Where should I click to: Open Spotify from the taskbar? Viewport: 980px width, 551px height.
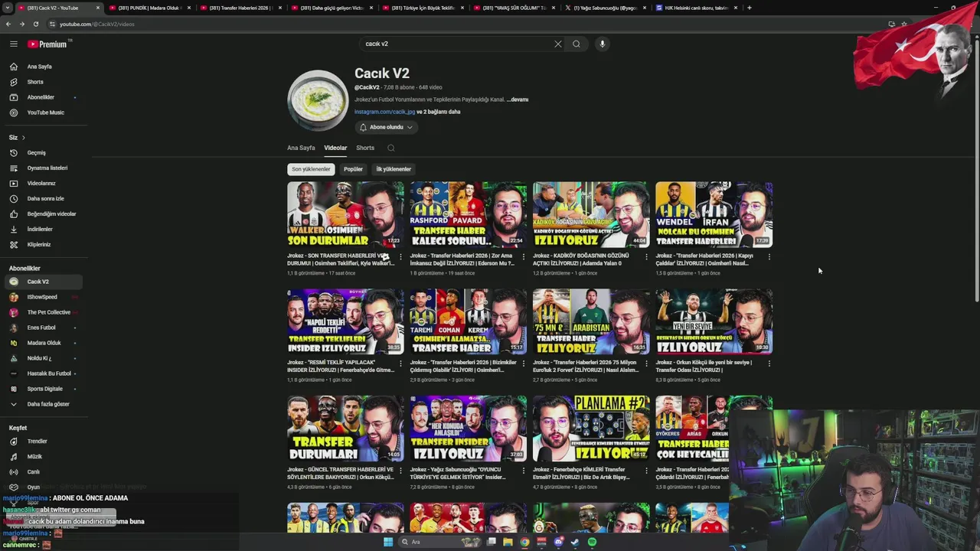(x=592, y=542)
